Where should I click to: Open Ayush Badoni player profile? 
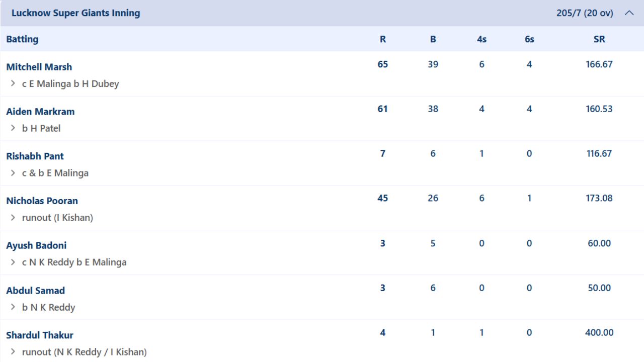click(x=36, y=245)
